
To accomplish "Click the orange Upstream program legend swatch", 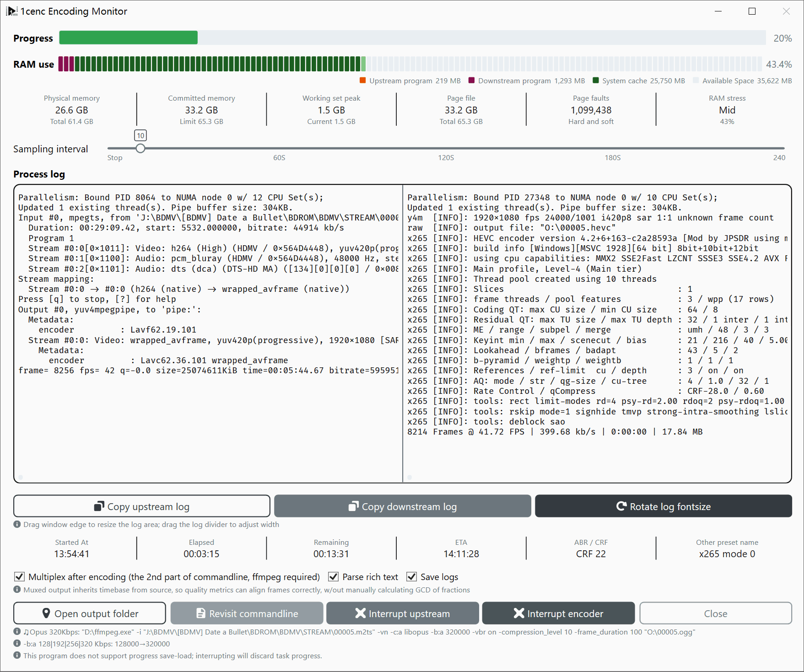I will click(363, 81).
